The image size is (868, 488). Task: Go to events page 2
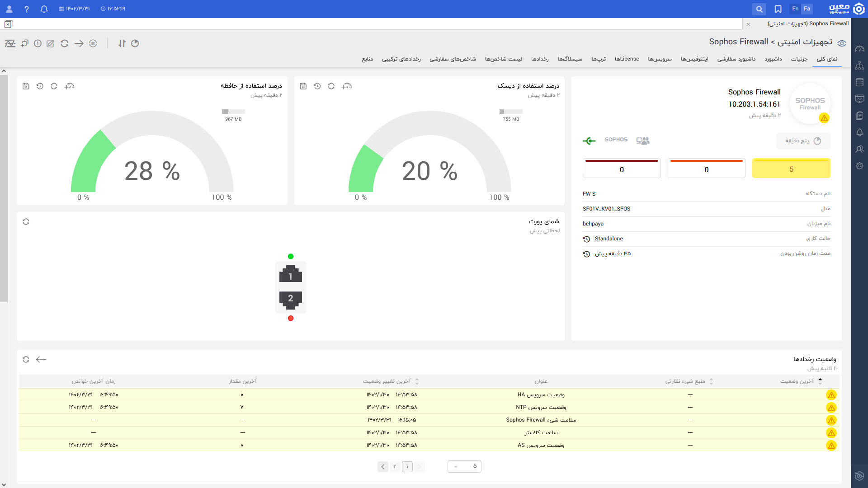(395, 467)
